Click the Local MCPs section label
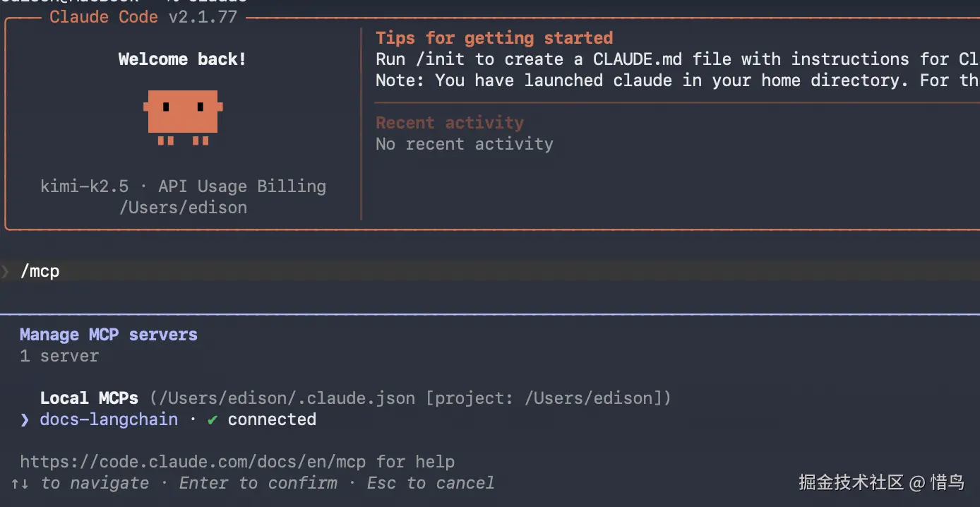This screenshot has width=980, height=507. (x=89, y=398)
